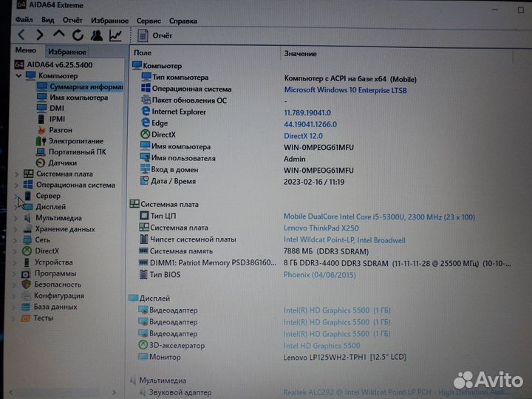The image size is (532, 399).
Task: Click the Безопасность shield icon
Action: 26,284
